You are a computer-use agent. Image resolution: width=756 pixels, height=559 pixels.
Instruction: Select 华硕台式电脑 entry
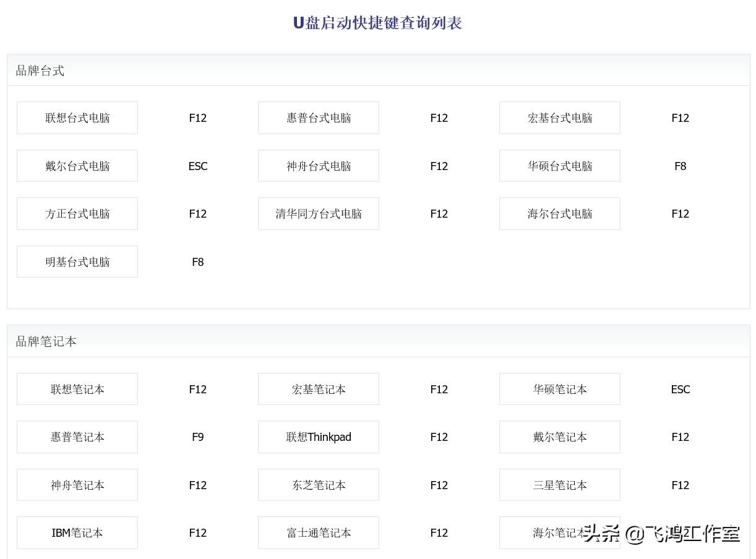click(559, 166)
